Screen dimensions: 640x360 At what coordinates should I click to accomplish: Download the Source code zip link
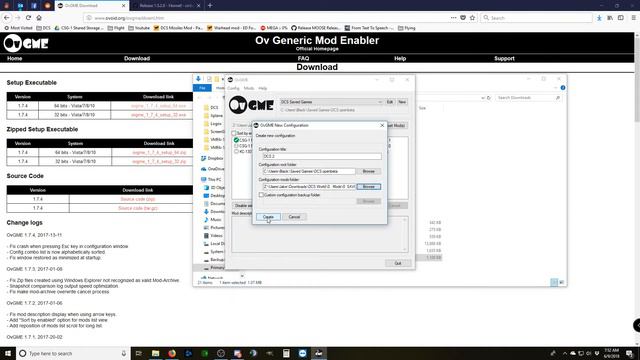[138, 199]
